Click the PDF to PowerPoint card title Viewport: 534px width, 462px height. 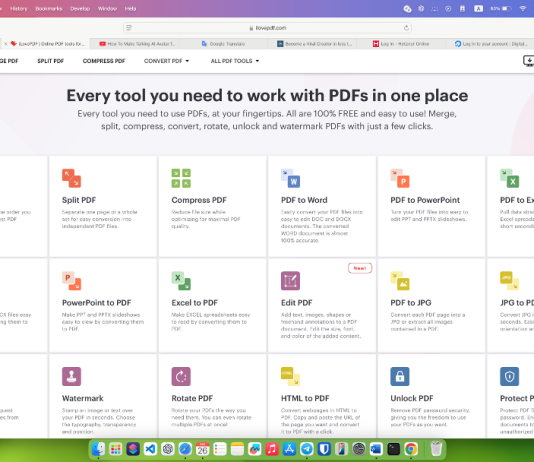425,200
